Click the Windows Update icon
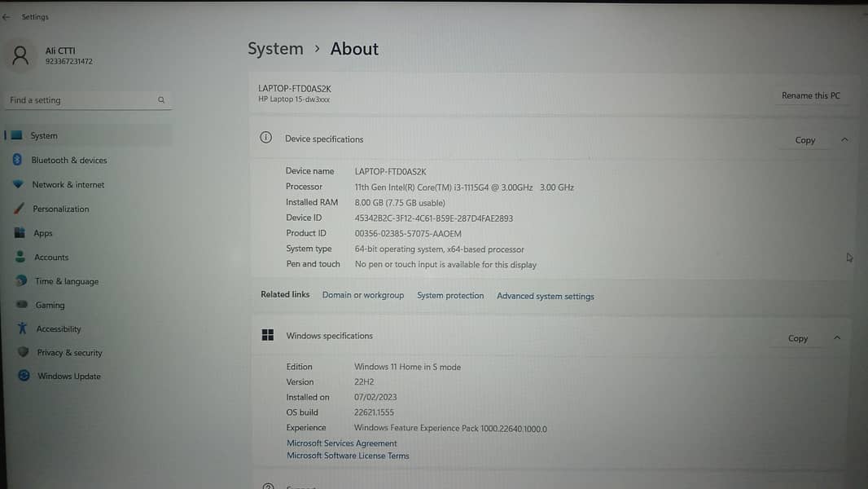868x489 pixels. tap(24, 377)
